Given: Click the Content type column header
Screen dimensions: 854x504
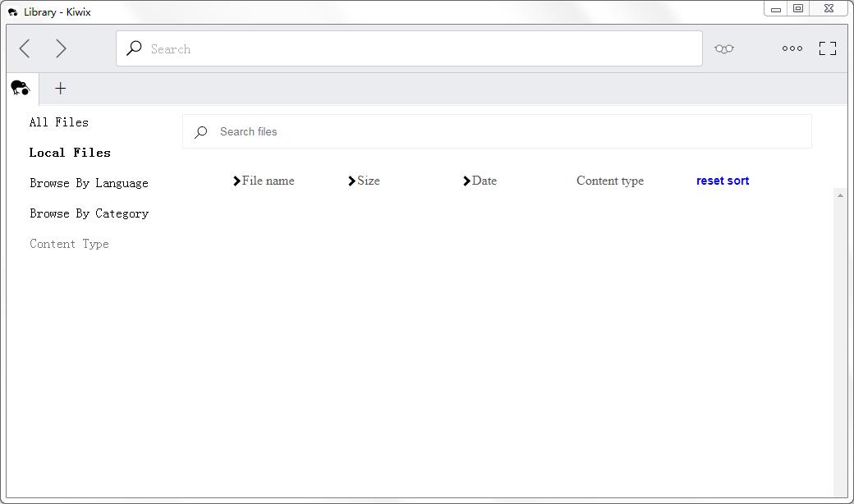Looking at the screenshot, I should point(609,181).
